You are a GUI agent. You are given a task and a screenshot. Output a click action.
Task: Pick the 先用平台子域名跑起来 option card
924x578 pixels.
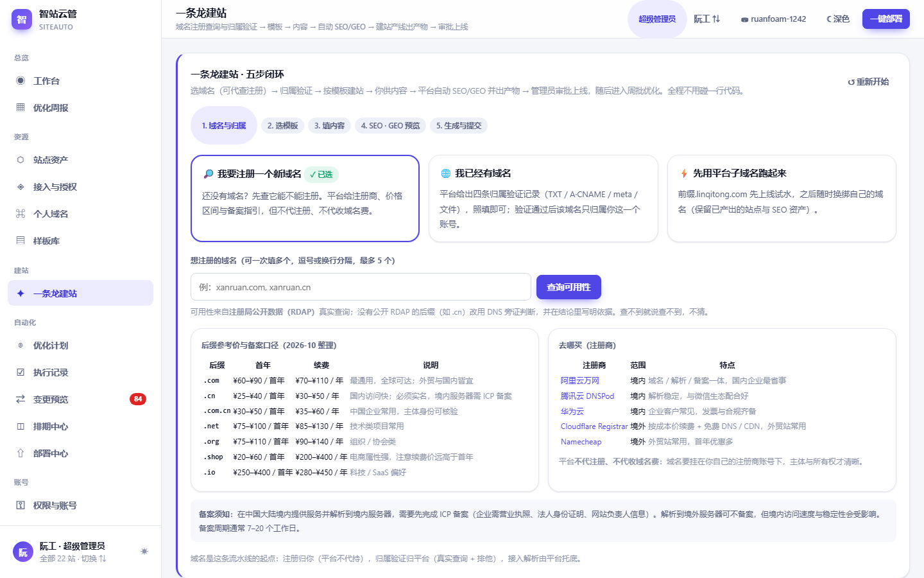(782, 198)
